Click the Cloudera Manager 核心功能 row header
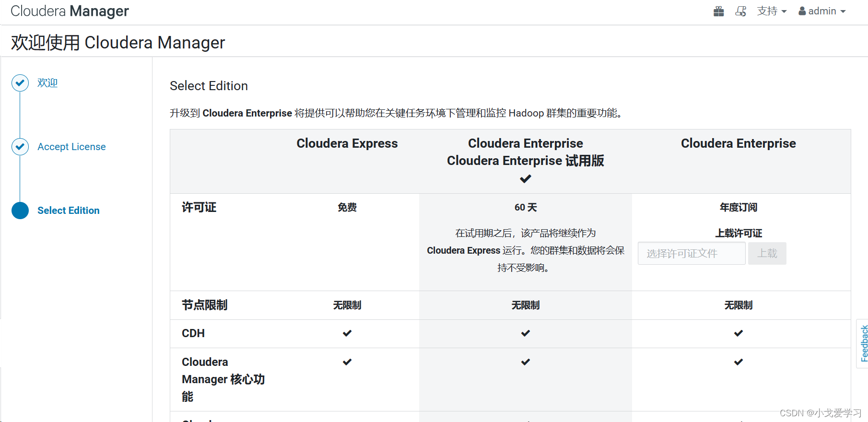This screenshot has width=868, height=422. click(223, 379)
